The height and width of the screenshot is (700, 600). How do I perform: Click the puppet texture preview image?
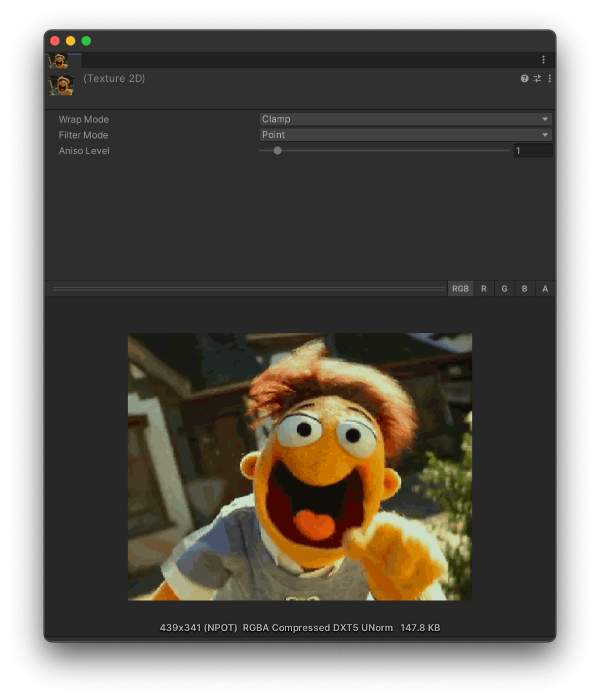coord(300,466)
